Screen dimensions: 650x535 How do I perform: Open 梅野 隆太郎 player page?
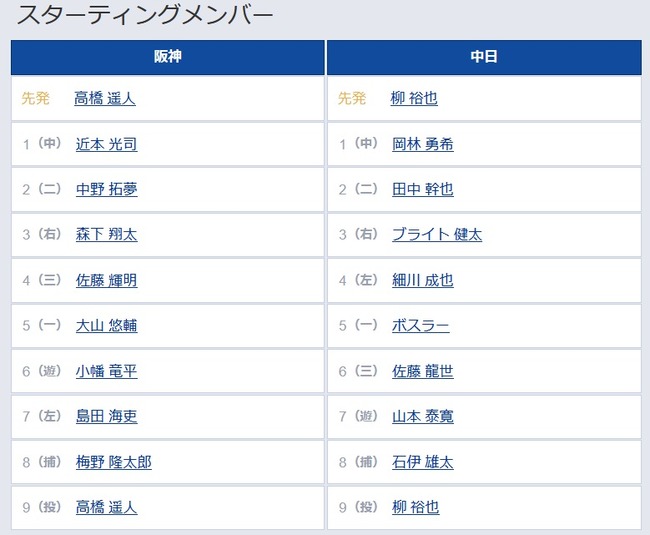(x=114, y=462)
